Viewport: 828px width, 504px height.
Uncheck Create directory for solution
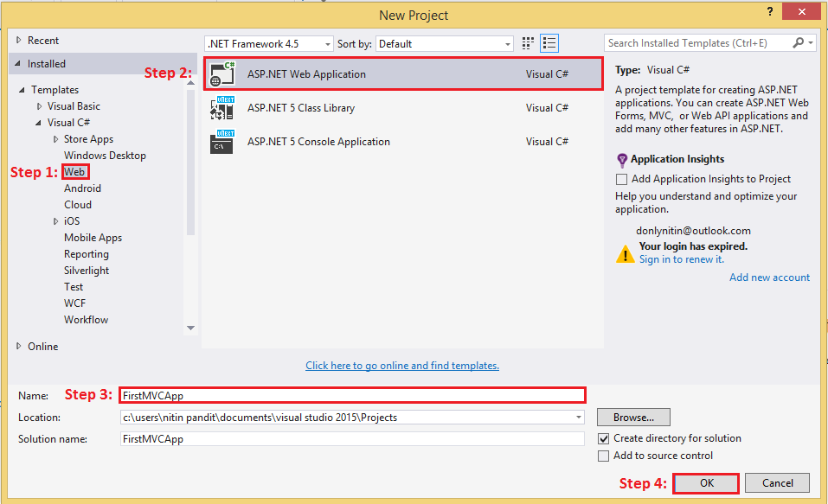[x=604, y=438]
